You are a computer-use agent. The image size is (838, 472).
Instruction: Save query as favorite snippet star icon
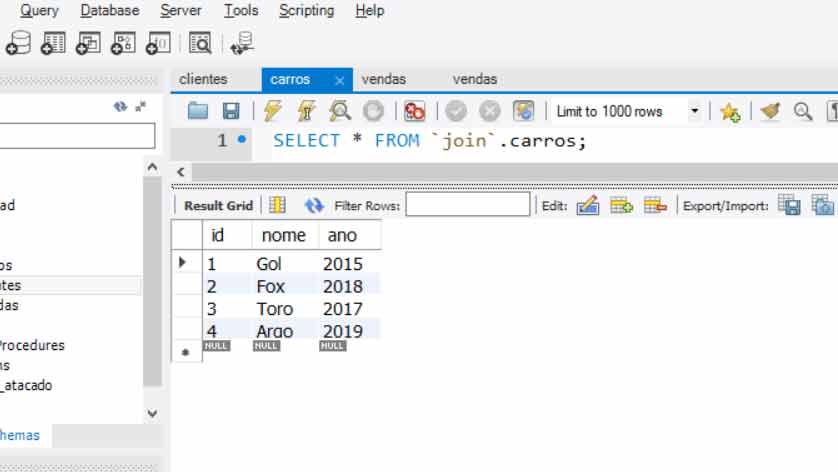coord(730,112)
